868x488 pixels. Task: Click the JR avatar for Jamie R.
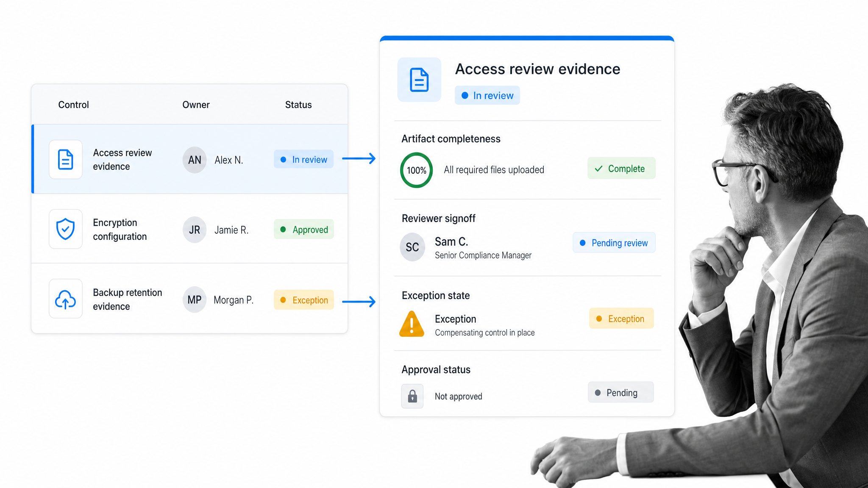click(x=195, y=230)
